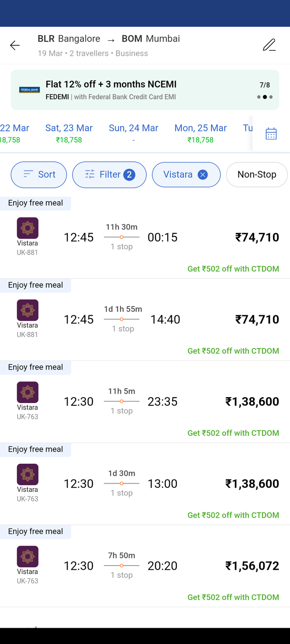Select the Sun, 24 Mar date tab
Screen dimensions: 290x644
coord(133,134)
